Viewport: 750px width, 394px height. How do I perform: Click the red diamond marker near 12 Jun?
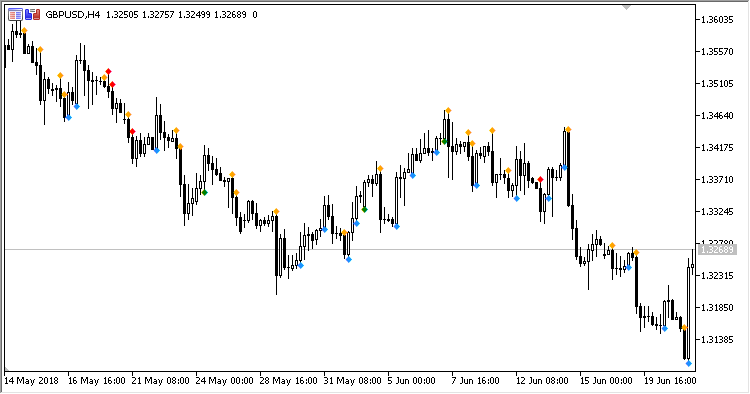pyautogui.click(x=540, y=180)
